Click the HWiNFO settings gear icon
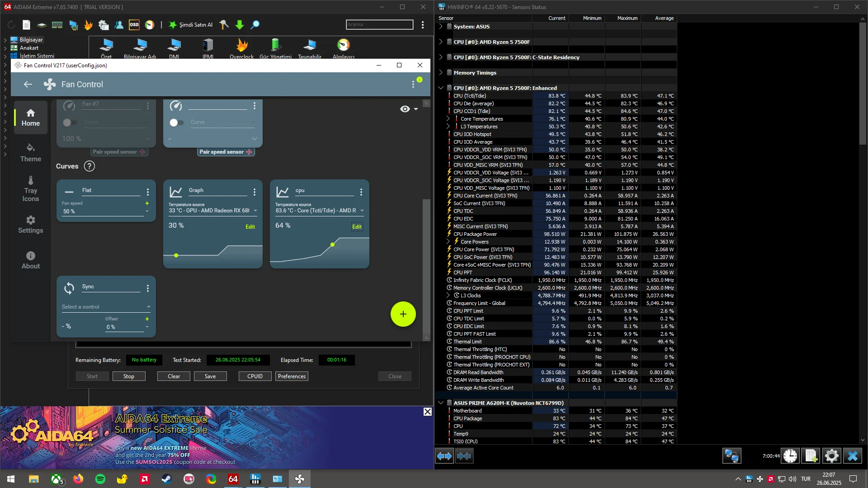 pyautogui.click(x=831, y=456)
